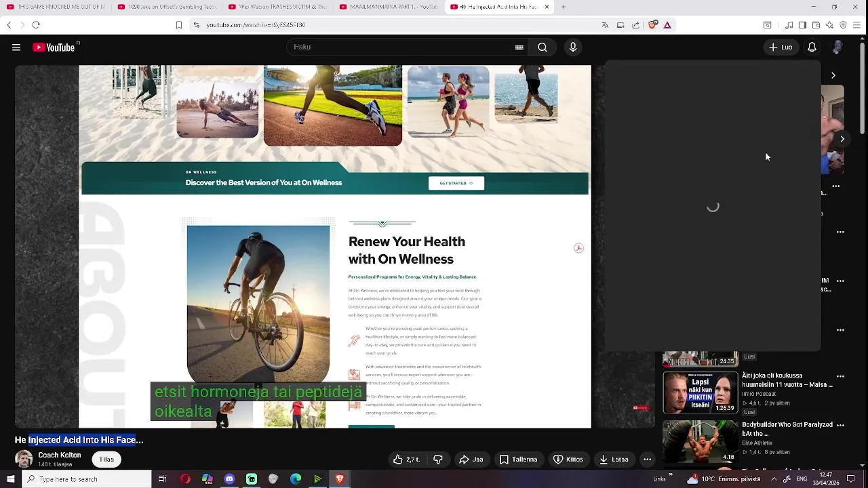This screenshot has height=488, width=868.
Task: Start voice search with microphone
Action: click(573, 47)
